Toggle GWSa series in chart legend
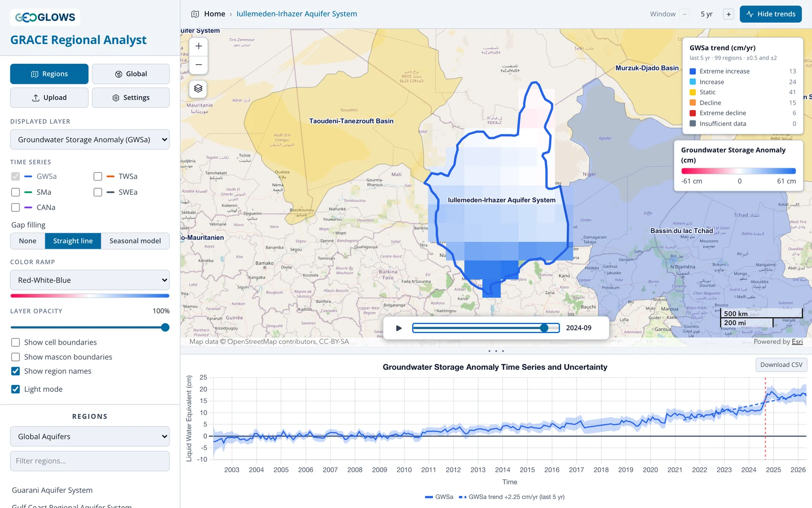The height and width of the screenshot is (508, 812). (439, 497)
